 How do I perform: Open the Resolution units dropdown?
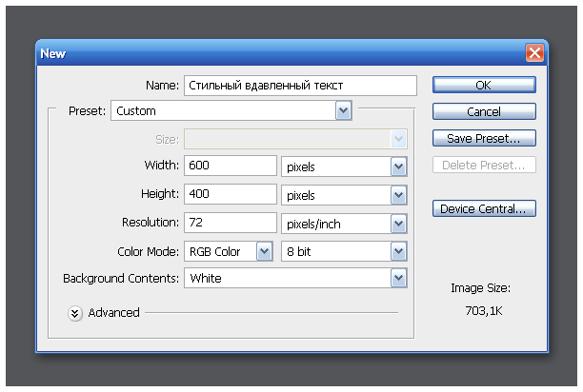point(345,223)
